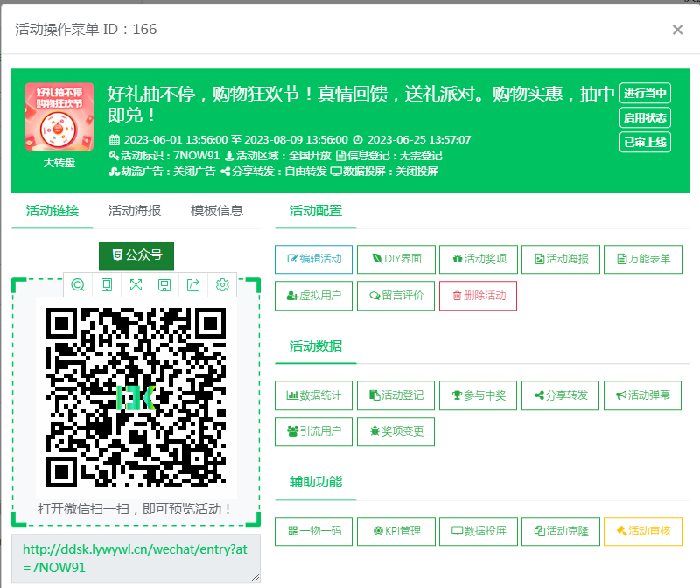Click the 分享转发:自由转发 info text
This screenshot has height=588, width=700.
click(x=274, y=171)
